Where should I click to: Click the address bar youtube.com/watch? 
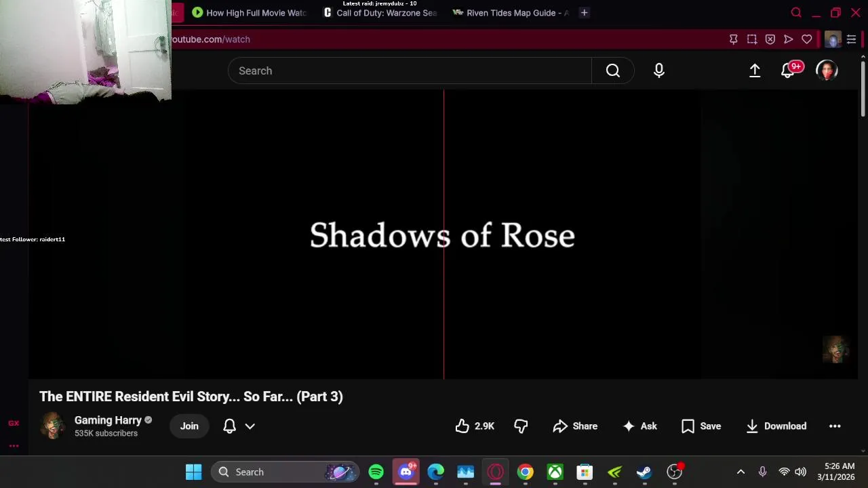click(x=210, y=39)
